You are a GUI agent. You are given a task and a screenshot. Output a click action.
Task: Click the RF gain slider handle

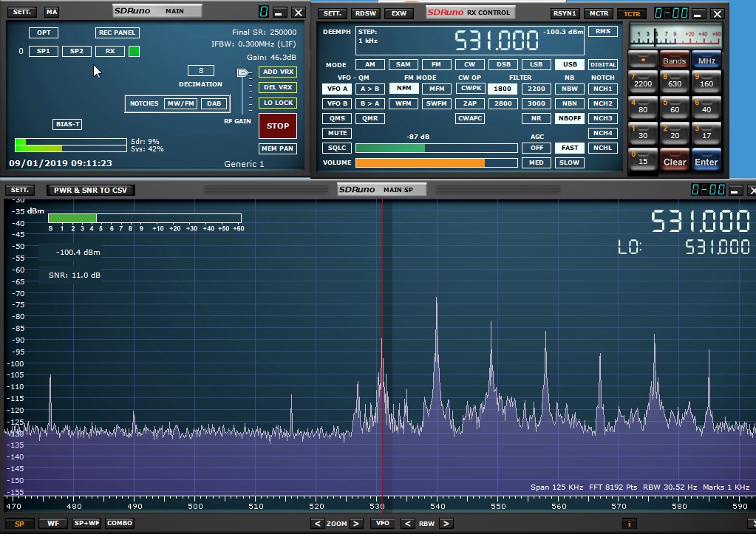pyautogui.click(x=243, y=73)
